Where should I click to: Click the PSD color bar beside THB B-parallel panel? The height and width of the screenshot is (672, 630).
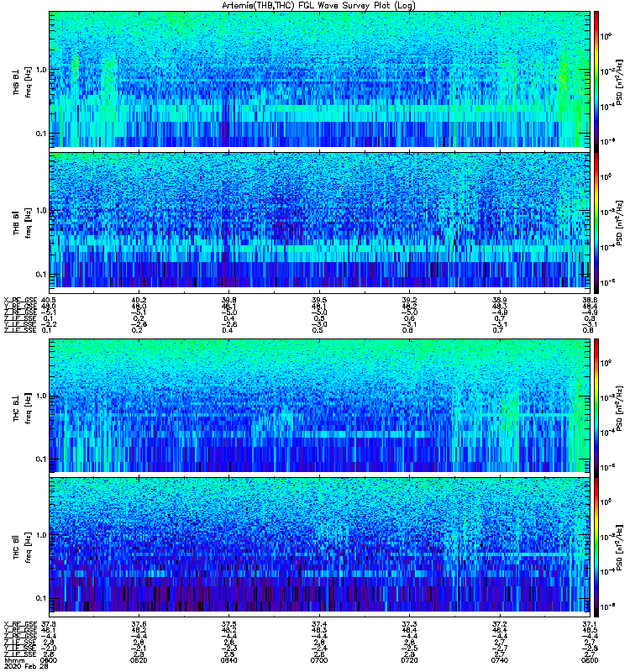(x=596, y=223)
